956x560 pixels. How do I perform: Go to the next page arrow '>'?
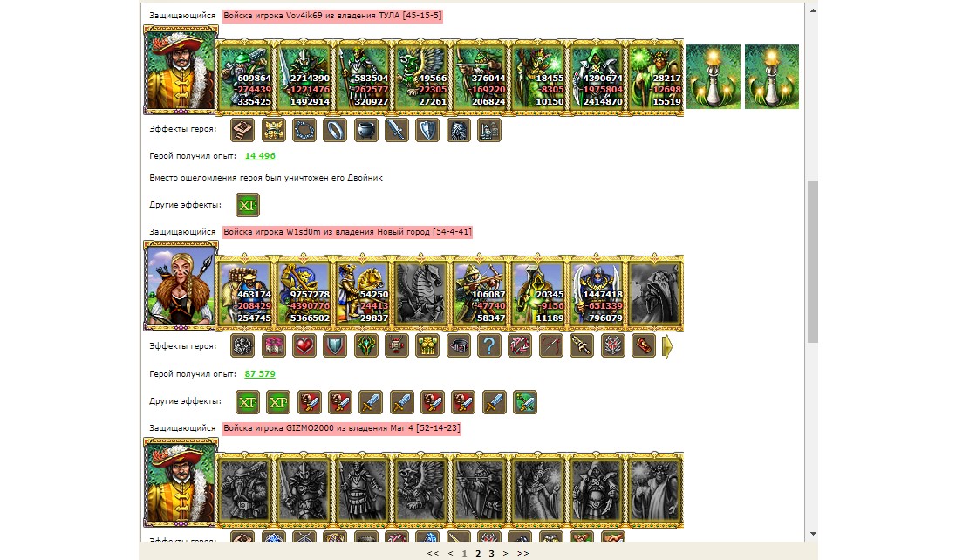pyautogui.click(x=505, y=553)
